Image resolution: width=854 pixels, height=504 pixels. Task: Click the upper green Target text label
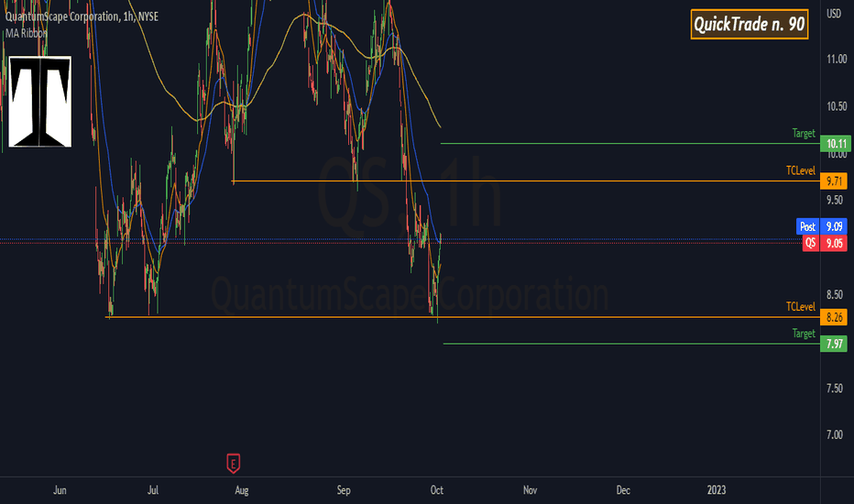(804, 134)
